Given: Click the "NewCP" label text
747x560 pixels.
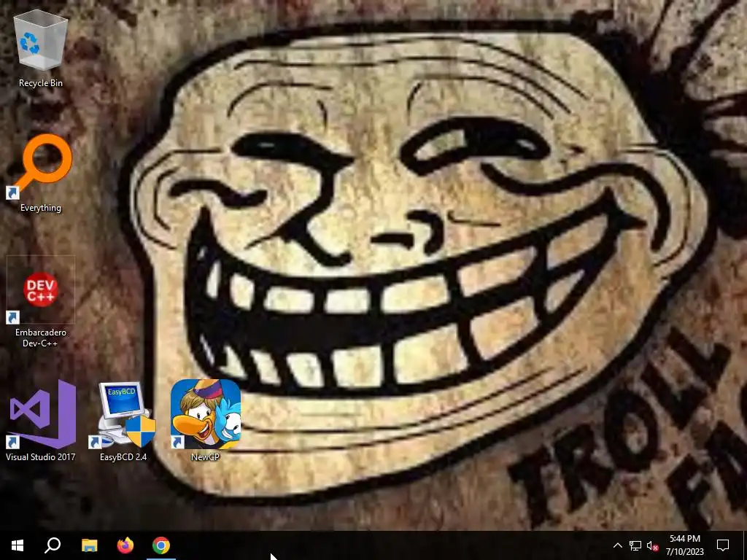Looking at the screenshot, I should click(x=205, y=457).
